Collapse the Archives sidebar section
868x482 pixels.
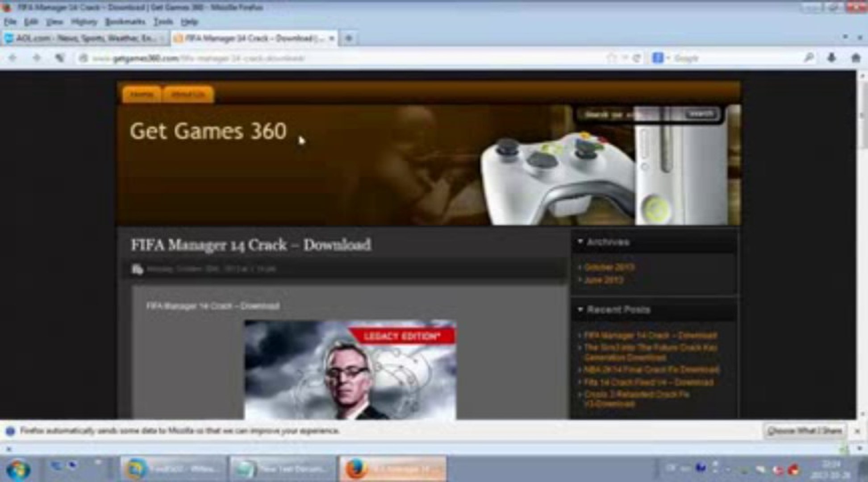click(x=580, y=242)
